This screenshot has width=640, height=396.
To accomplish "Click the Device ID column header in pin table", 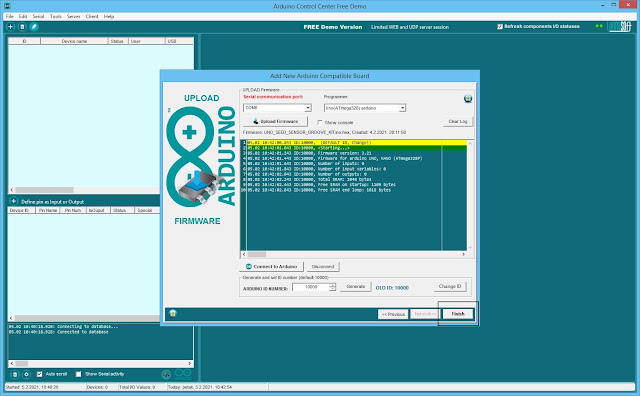I will pyautogui.click(x=22, y=210).
